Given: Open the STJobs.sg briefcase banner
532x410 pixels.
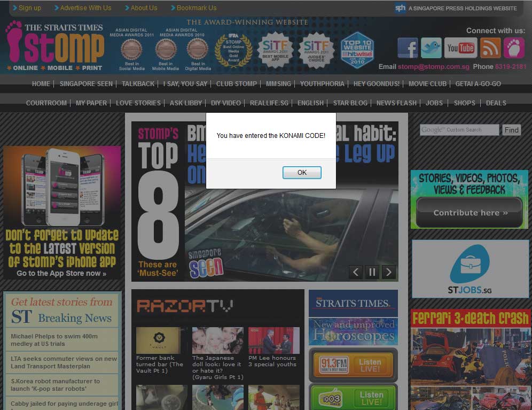Looking at the screenshot, I should pos(470,269).
